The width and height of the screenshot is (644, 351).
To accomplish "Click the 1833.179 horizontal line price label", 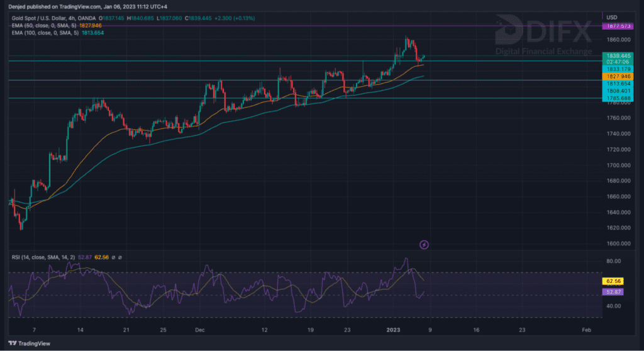I will click(x=616, y=69).
